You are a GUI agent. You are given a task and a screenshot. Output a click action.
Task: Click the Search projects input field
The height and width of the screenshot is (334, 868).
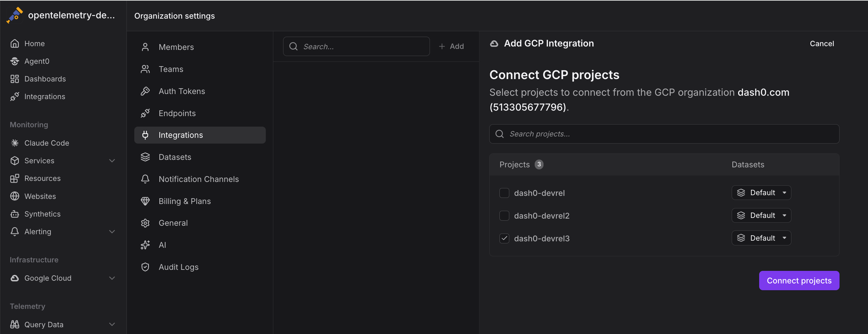664,134
